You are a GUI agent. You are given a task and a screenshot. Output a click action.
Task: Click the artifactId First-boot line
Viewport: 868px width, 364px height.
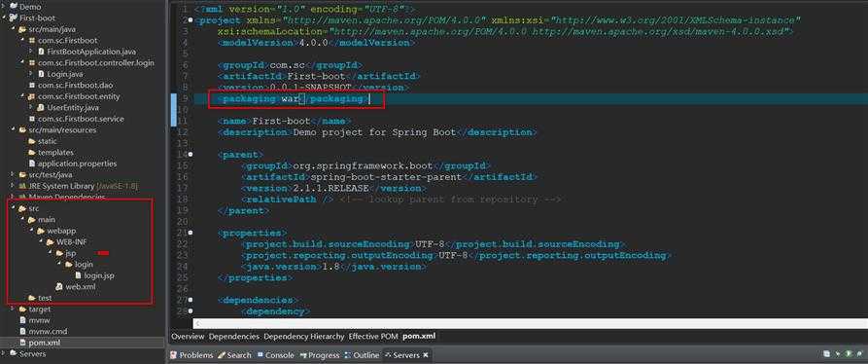(319, 77)
